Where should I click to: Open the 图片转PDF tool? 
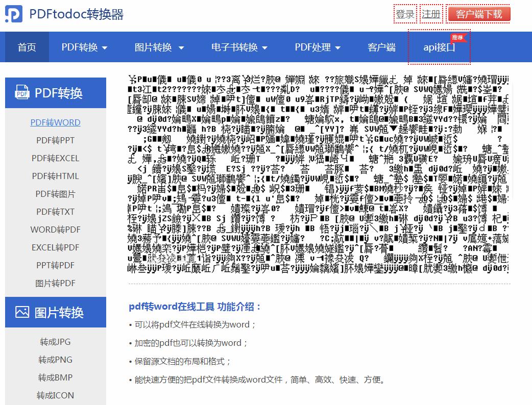coord(55,283)
